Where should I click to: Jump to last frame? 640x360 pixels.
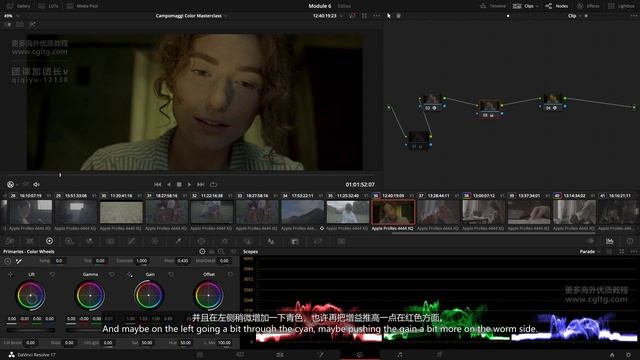[x=200, y=184]
